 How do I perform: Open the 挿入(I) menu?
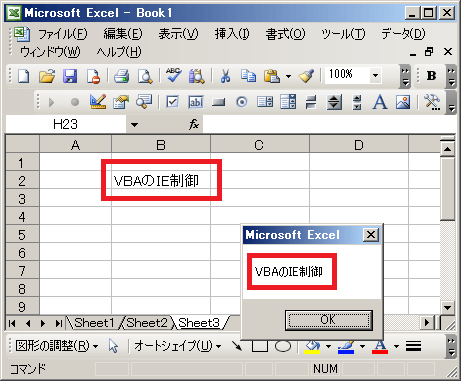tap(232, 34)
